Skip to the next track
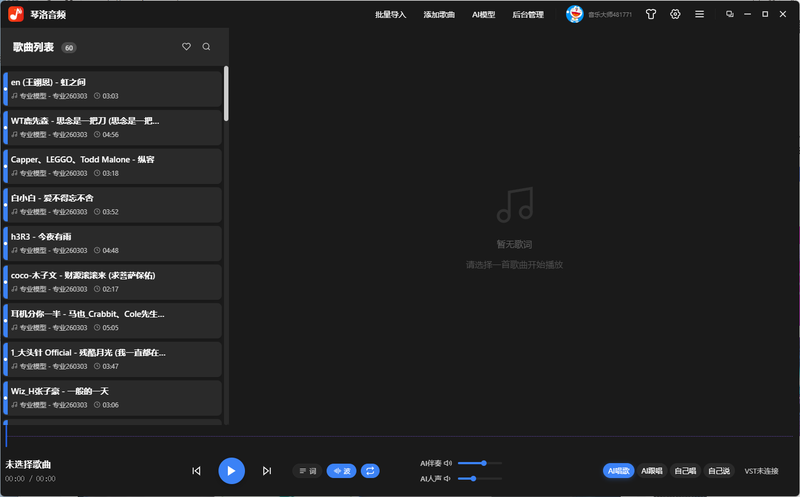The height and width of the screenshot is (497, 800). coord(267,470)
